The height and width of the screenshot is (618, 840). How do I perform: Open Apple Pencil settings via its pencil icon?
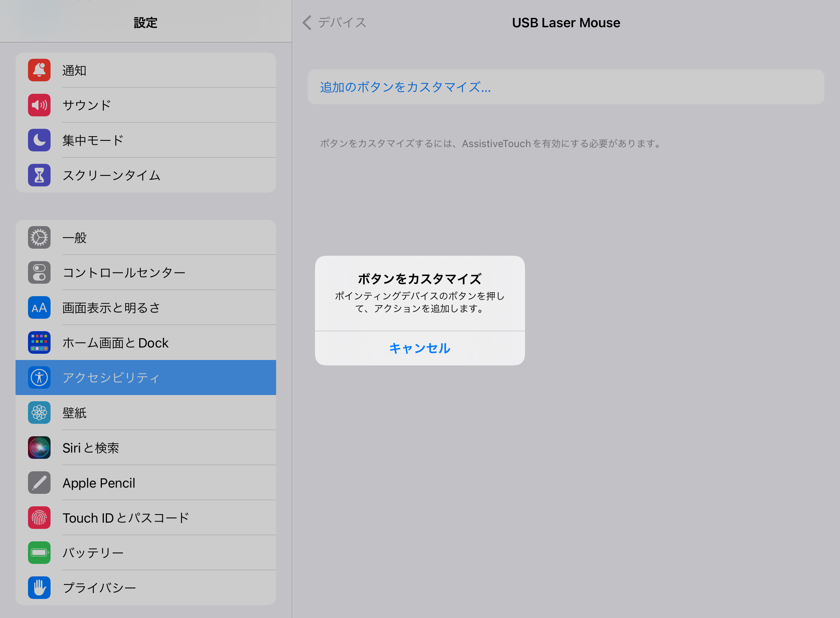(39, 483)
